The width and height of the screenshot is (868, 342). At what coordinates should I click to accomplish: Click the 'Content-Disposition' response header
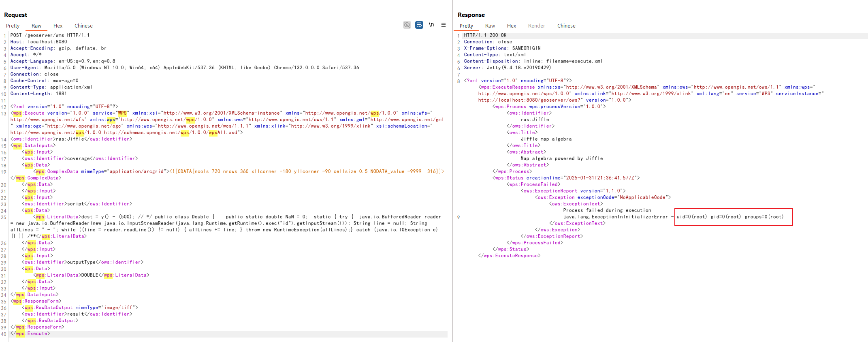pyautogui.click(x=533, y=61)
